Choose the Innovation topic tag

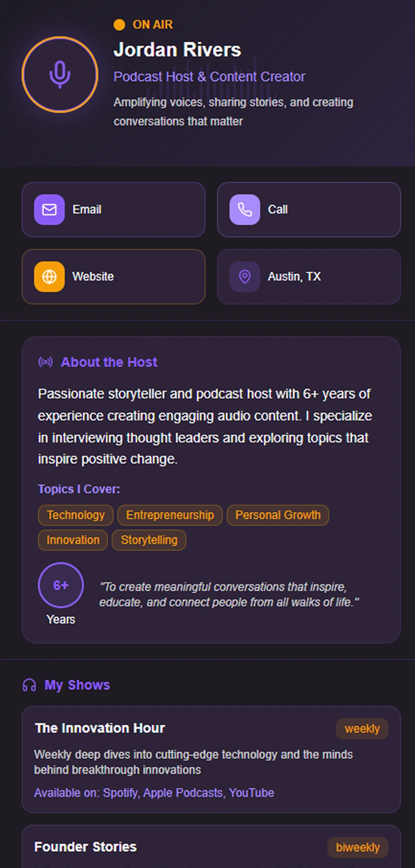(73, 540)
